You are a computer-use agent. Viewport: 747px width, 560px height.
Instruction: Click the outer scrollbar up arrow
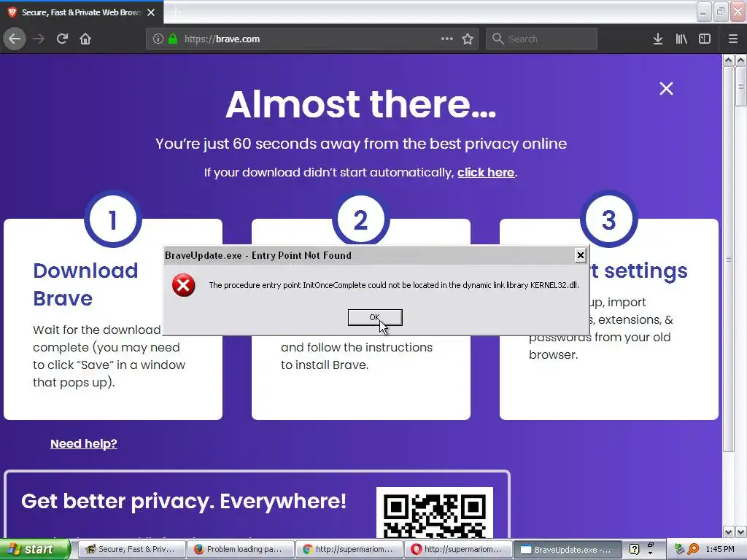coord(741,61)
